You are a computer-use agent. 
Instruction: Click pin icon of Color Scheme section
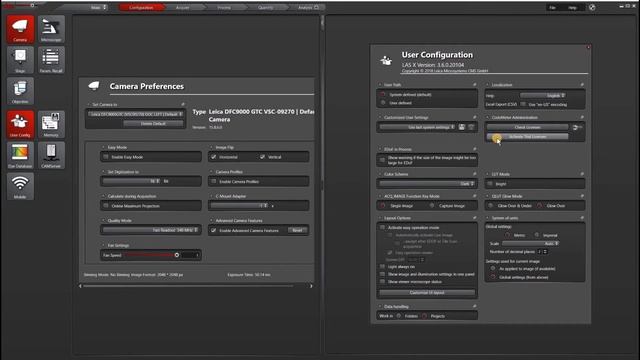pos(474,174)
